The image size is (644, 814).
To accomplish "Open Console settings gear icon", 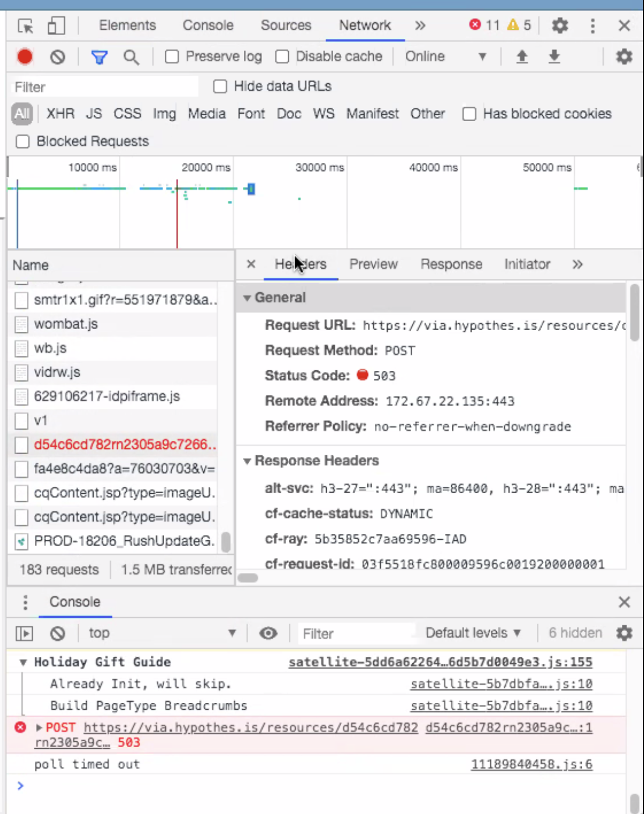I will pos(624,633).
